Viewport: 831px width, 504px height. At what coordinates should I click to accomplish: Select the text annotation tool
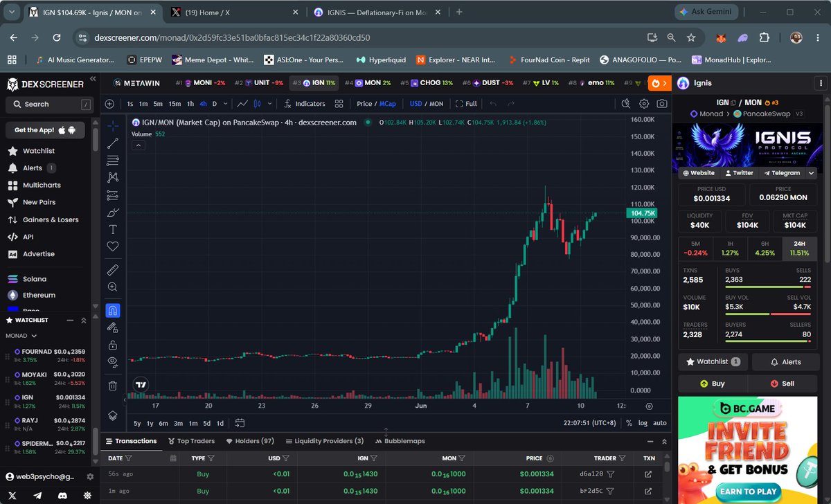tap(113, 229)
